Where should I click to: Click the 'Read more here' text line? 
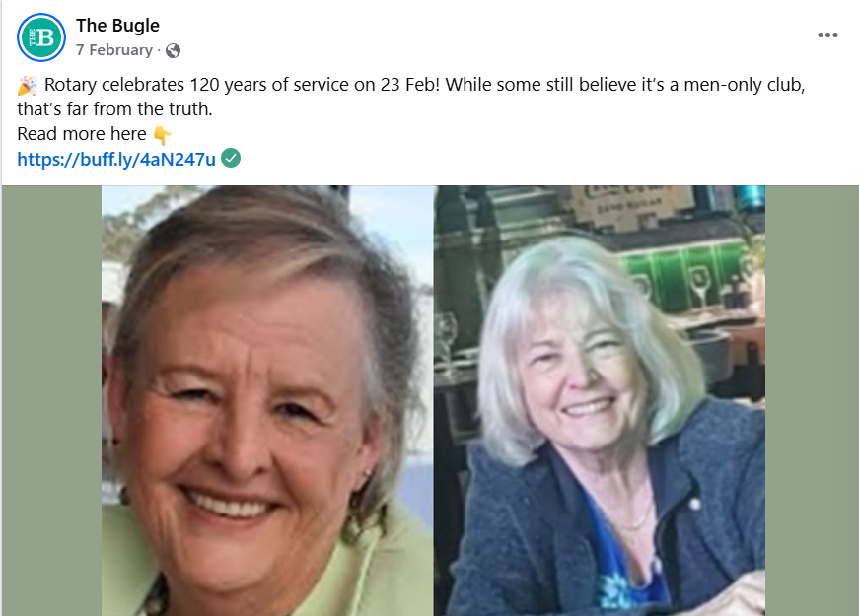coord(82,134)
